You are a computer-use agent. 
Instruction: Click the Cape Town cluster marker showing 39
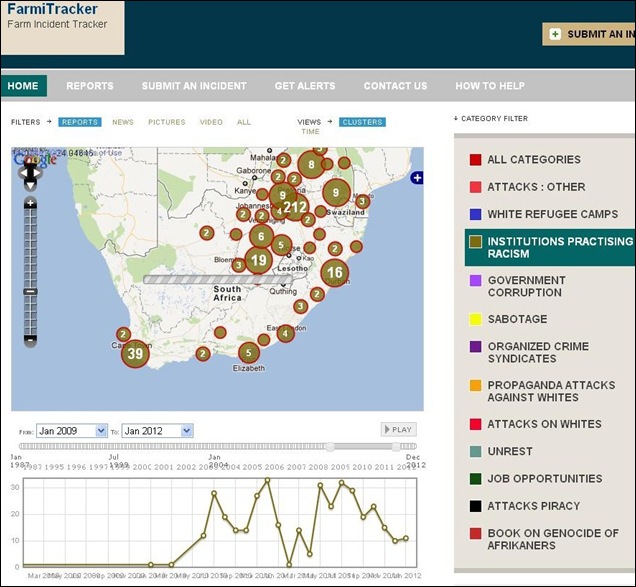tap(136, 353)
